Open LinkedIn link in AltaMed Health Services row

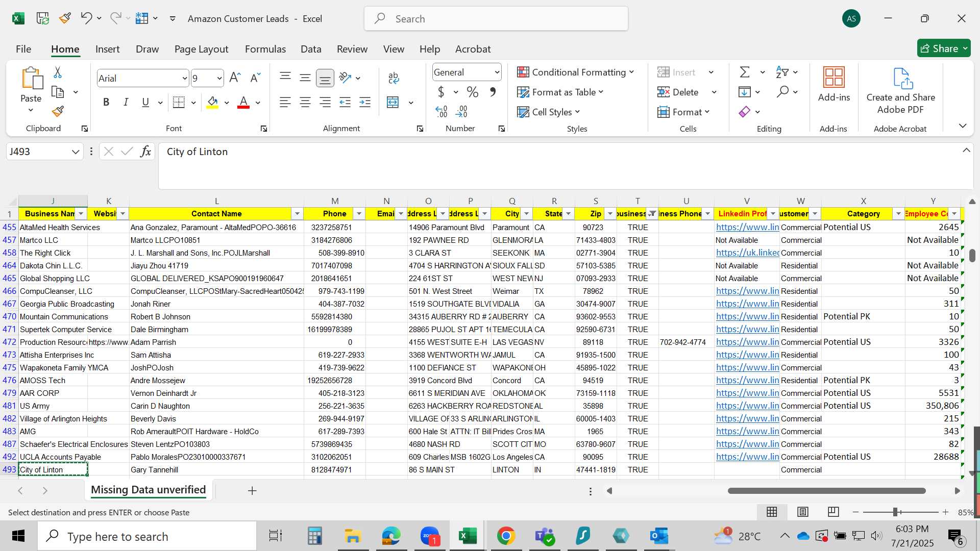(747, 227)
